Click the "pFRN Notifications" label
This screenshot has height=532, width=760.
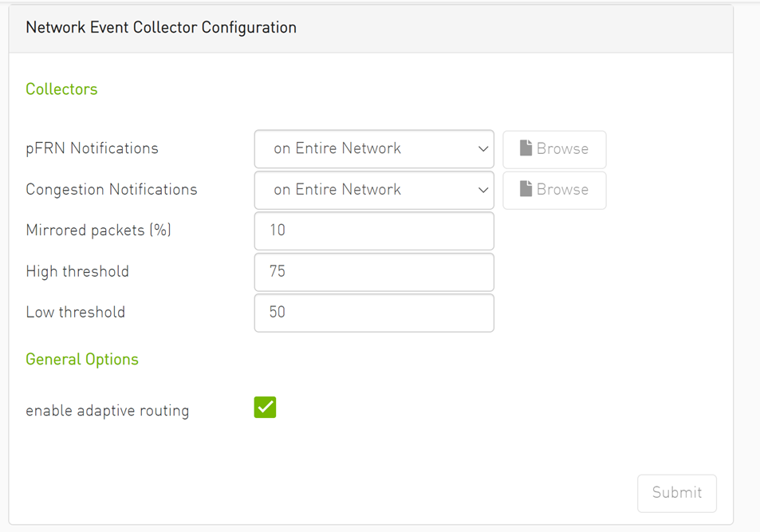92,148
